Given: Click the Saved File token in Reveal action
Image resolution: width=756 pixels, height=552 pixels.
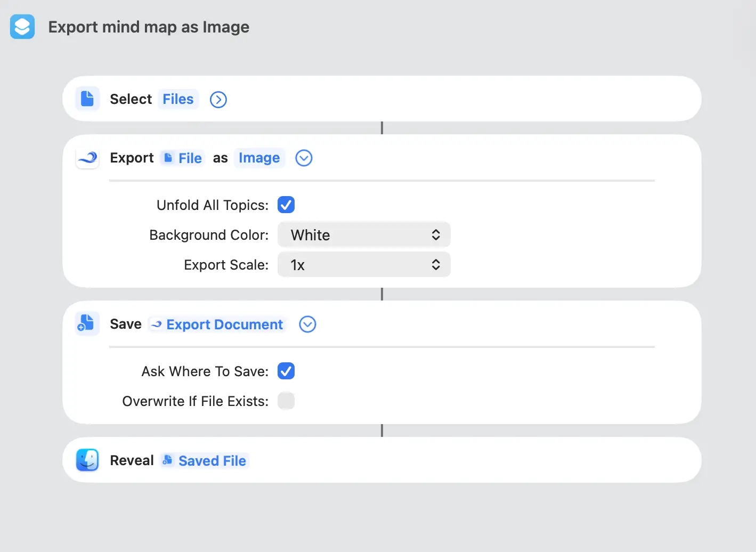Looking at the screenshot, I should coord(212,460).
